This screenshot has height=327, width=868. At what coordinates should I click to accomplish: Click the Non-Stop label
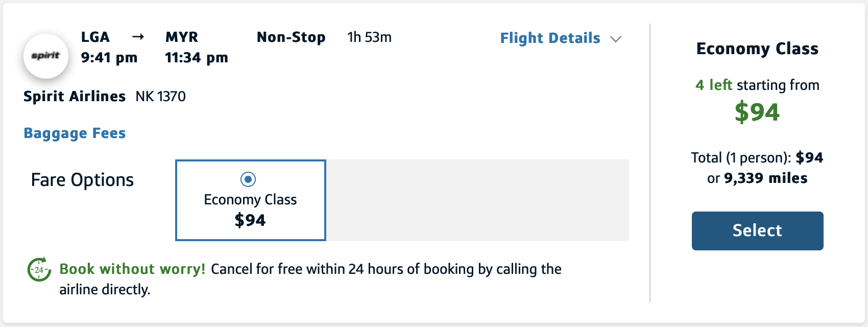click(292, 37)
